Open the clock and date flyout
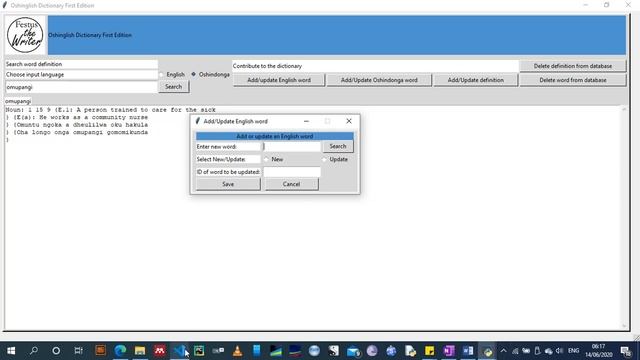This screenshot has height=360, width=640. (x=599, y=351)
